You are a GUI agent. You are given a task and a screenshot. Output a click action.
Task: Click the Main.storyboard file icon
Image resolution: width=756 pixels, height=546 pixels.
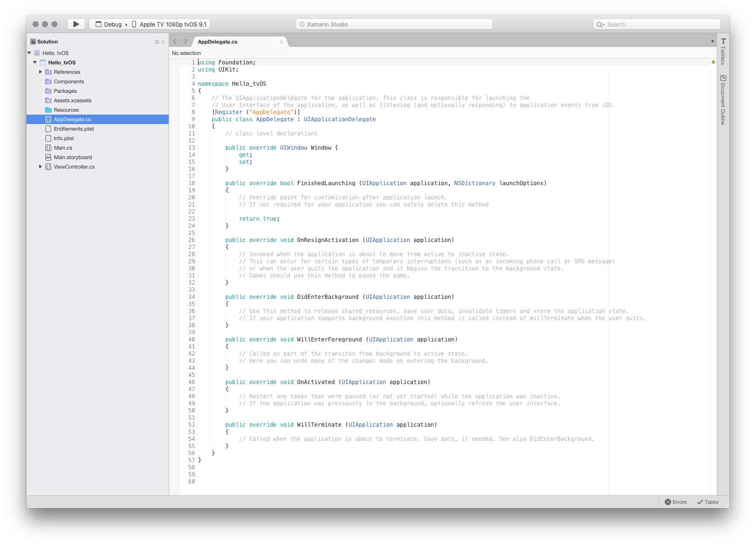pos(48,157)
